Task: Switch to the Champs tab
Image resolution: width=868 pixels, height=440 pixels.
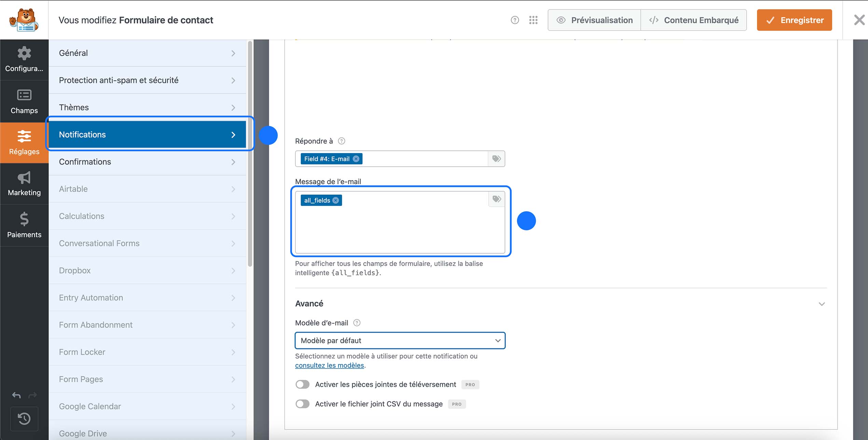Action: [x=24, y=101]
